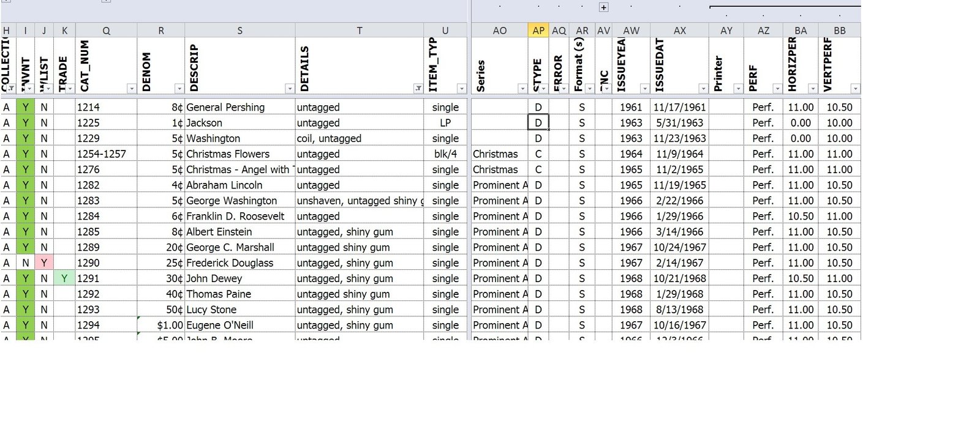Click the light green Y cell in TRADE column
Viewport: 980px width, 443px height.
tap(64, 278)
